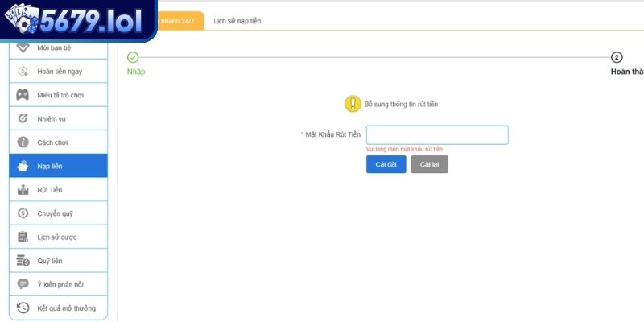Click the Quỹ tiền coin stack icon
Image resolution: width=644 pixels, height=322 pixels.
coord(23,261)
